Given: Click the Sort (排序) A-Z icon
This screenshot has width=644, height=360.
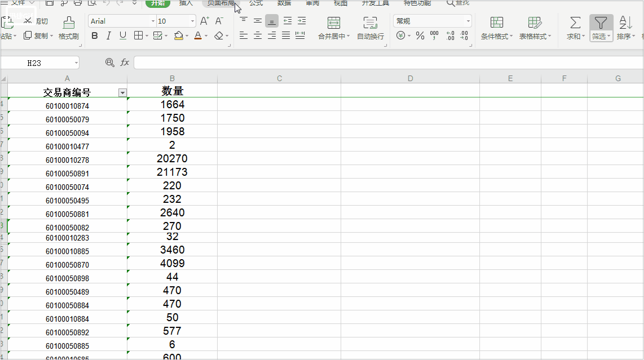Looking at the screenshot, I should point(625,23).
